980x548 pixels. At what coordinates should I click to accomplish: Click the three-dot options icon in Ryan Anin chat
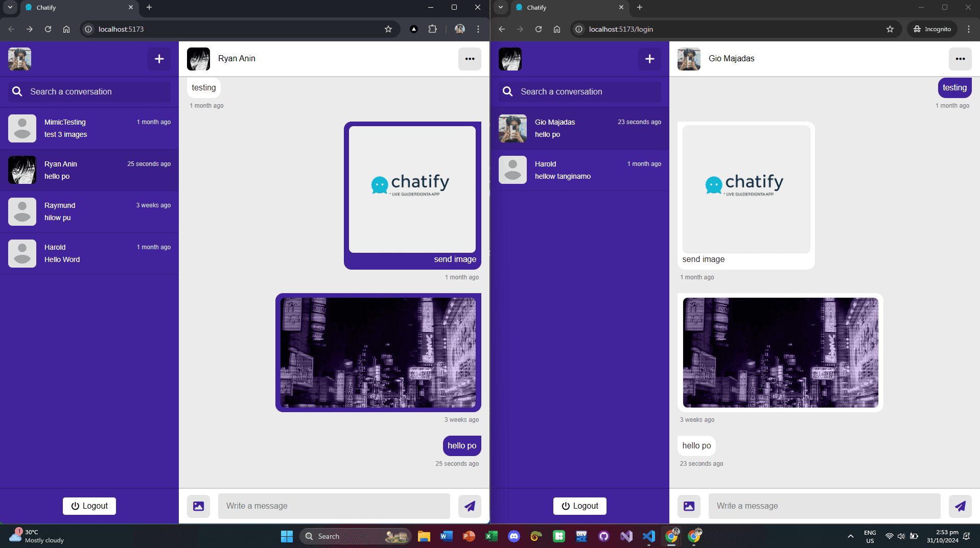(x=469, y=59)
